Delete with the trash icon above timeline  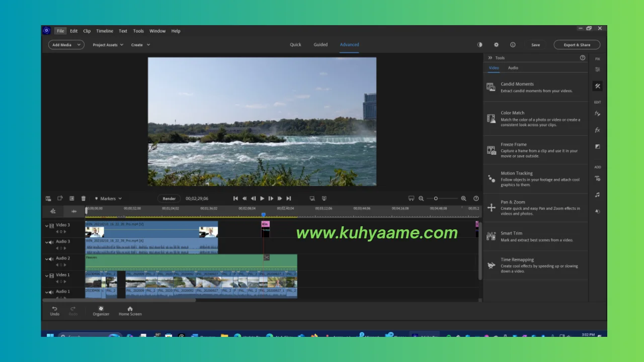[x=84, y=199]
